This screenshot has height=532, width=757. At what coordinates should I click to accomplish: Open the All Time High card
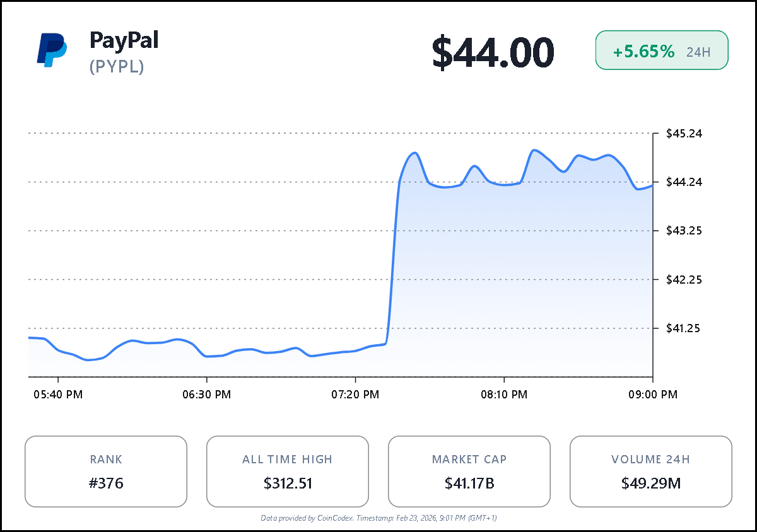(288, 471)
